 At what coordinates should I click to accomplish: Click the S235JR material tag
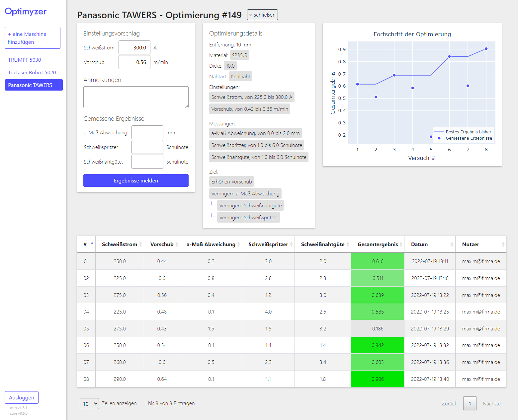point(239,55)
